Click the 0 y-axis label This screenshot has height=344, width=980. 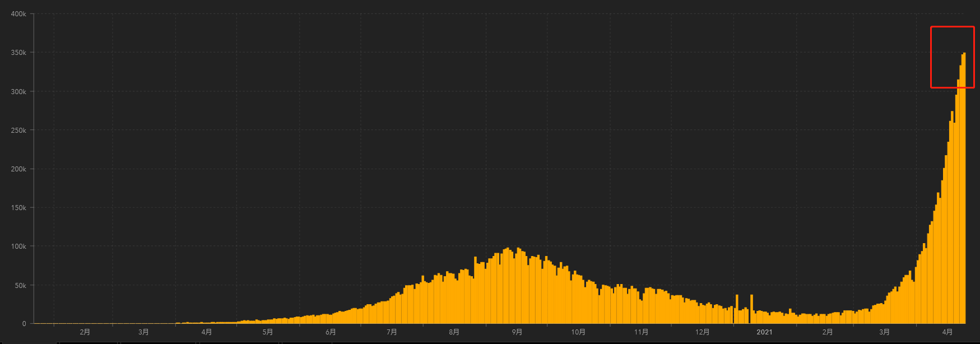click(x=24, y=324)
